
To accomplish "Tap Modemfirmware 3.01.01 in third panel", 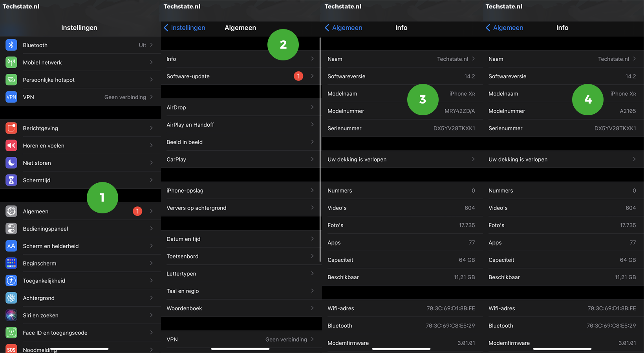I will [402, 343].
